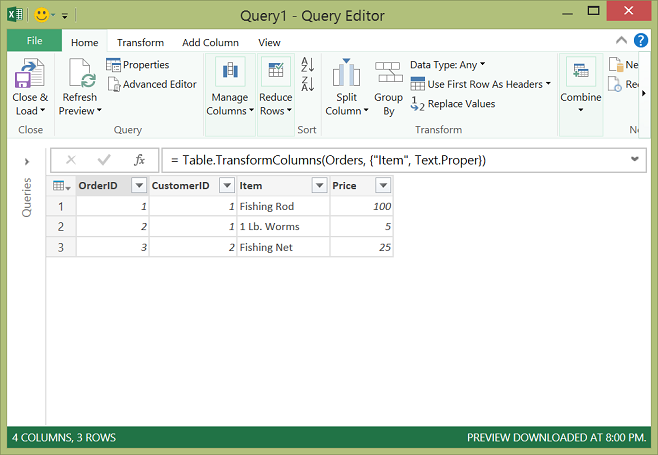Click the Refresh Preview icon
This screenshot has height=455, width=658.
79,74
